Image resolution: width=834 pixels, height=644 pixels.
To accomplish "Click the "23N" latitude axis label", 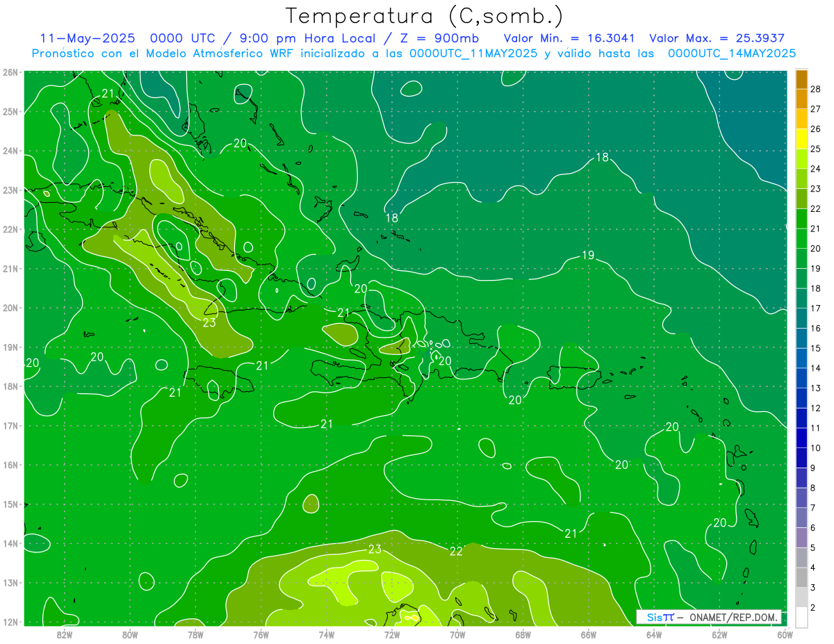I will (10, 190).
